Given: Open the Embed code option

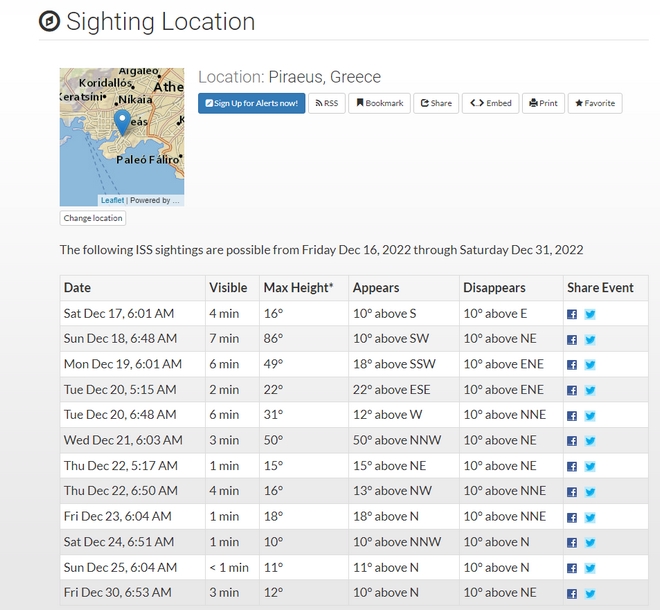Looking at the screenshot, I should pyautogui.click(x=490, y=103).
